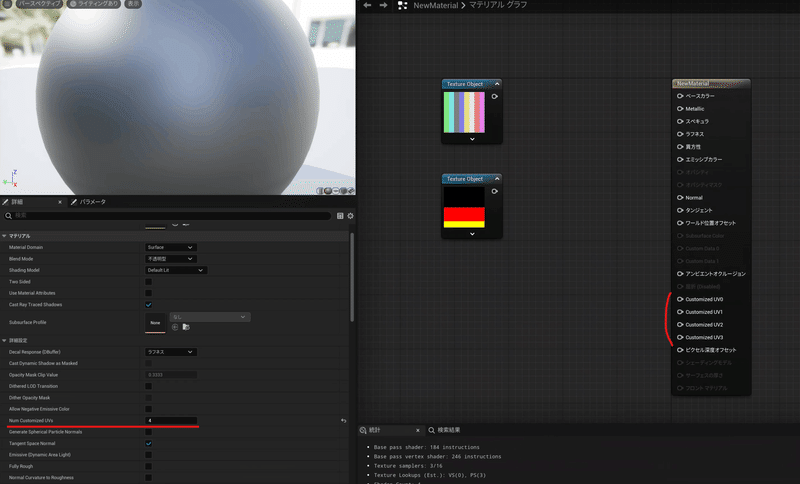Click the タンジェント input pin
800x484 pixels.
(680, 210)
